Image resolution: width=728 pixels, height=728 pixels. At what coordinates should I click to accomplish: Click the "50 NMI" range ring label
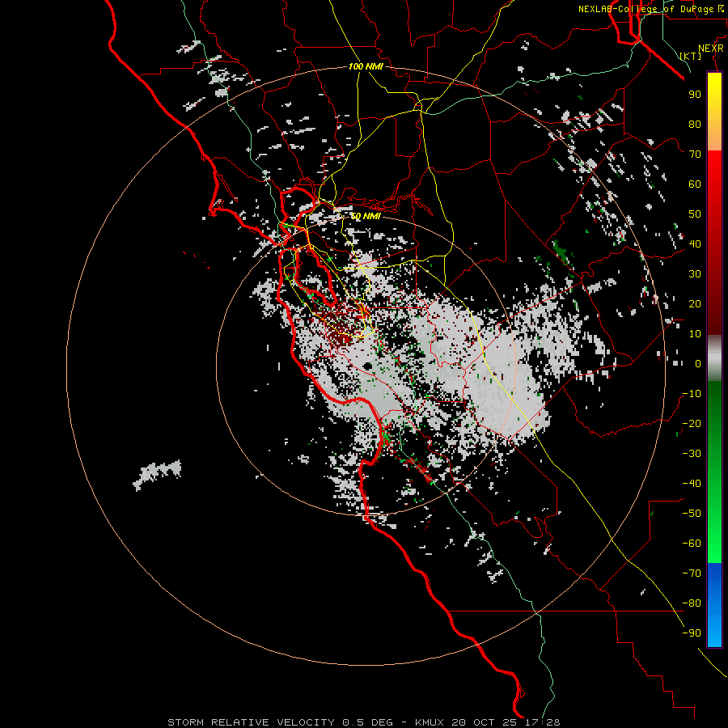point(366,216)
